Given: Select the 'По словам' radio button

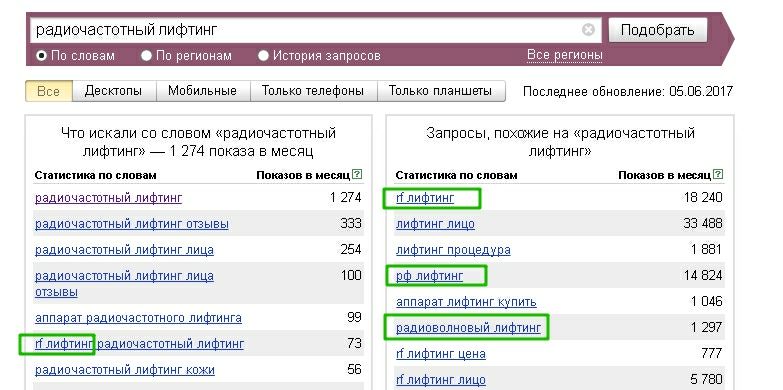Looking at the screenshot, I should (x=41, y=55).
